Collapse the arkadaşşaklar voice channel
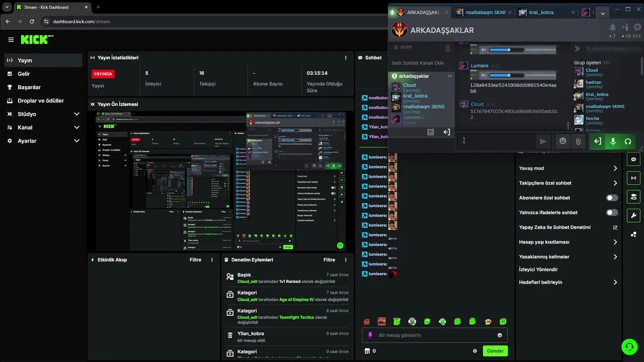 [449, 76]
